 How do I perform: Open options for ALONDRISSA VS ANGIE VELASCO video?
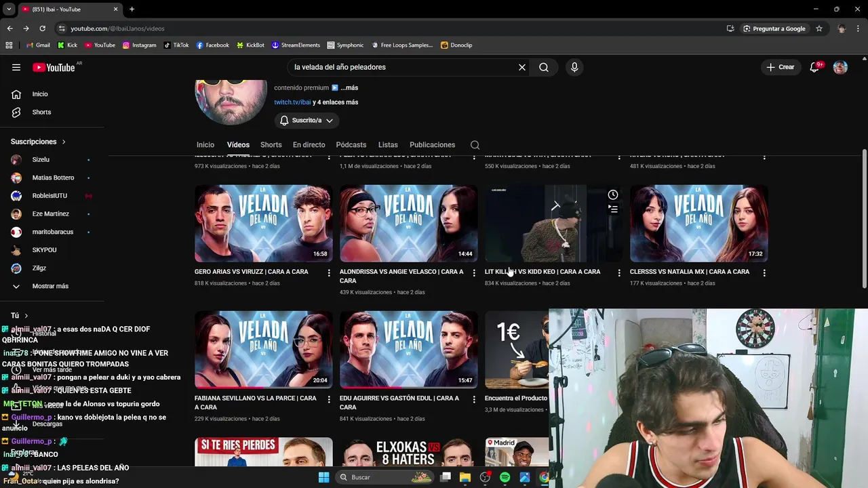(x=474, y=272)
